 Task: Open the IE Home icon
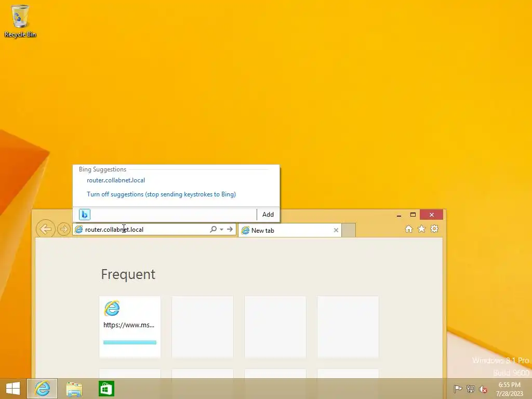click(409, 229)
